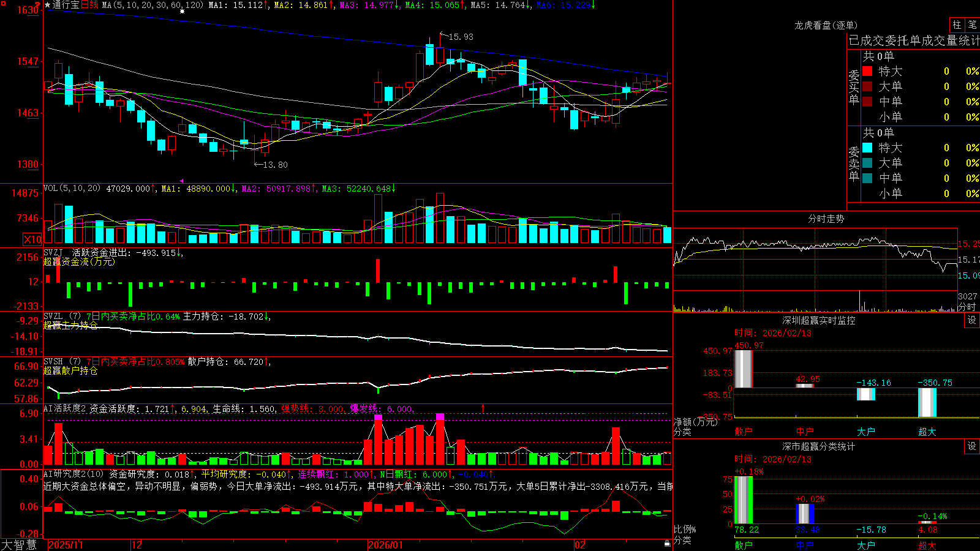
Task: Select the red 特大 buy order swatch
Action: (x=867, y=71)
